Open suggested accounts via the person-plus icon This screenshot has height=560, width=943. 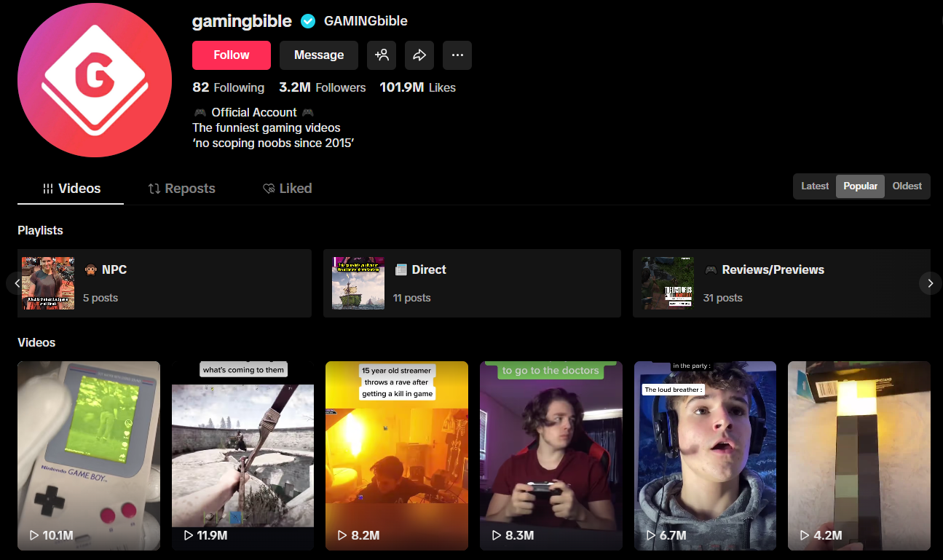click(x=382, y=55)
